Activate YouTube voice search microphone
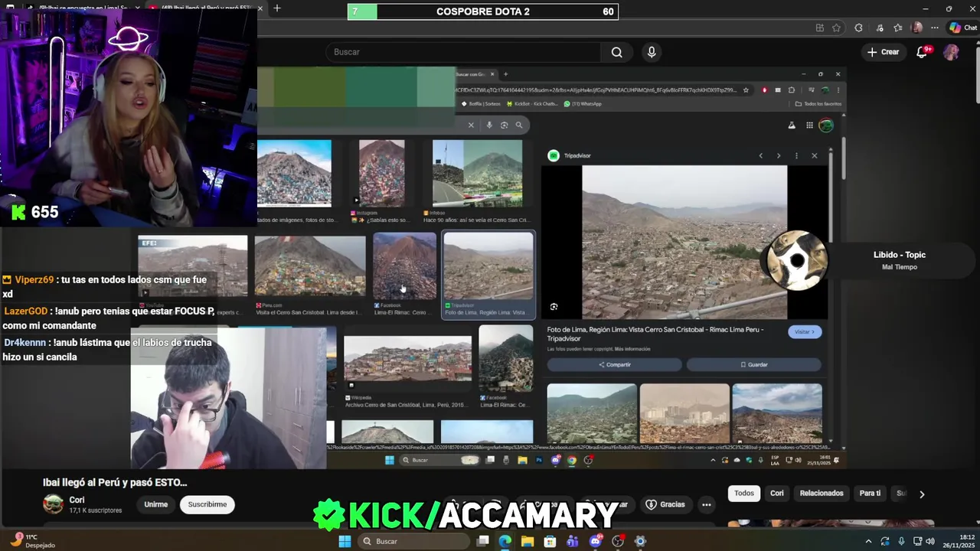The height and width of the screenshot is (551, 980). coord(652,52)
